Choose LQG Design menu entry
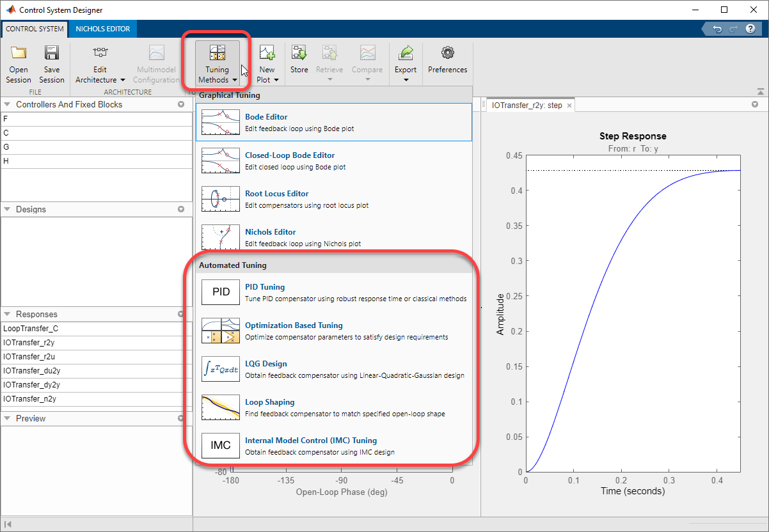This screenshot has width=769, height=532. [334, 369]
